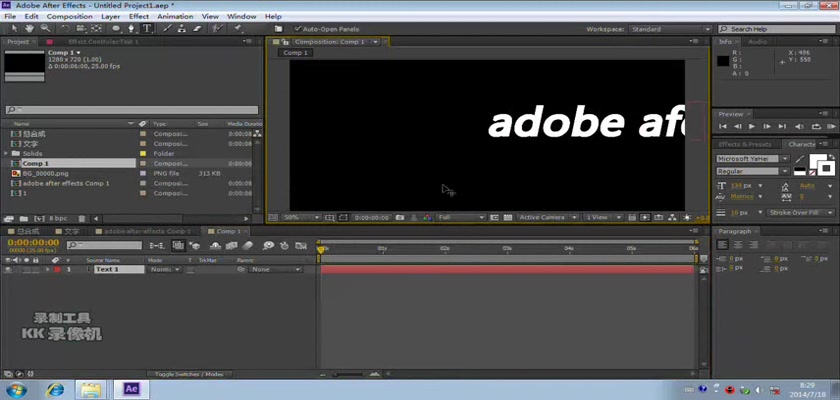840x400 pixels.
Task: Click the Motion Blur timeline icon
Action: click(x=247, y=245)
